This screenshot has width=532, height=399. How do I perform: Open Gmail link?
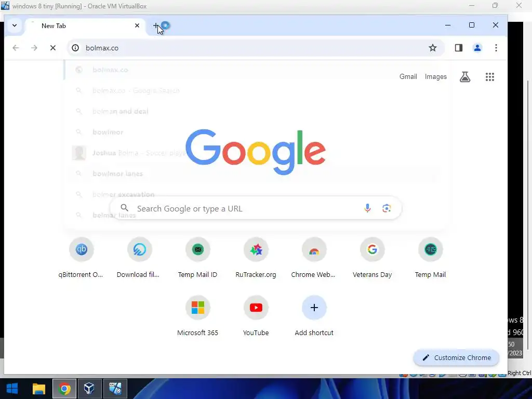point(408,77)
